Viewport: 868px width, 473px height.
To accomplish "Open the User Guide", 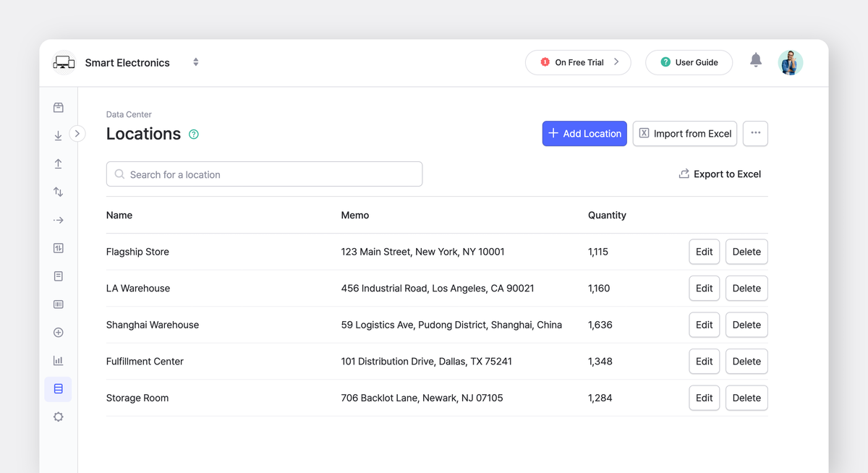I will click(x=689, y=62).
